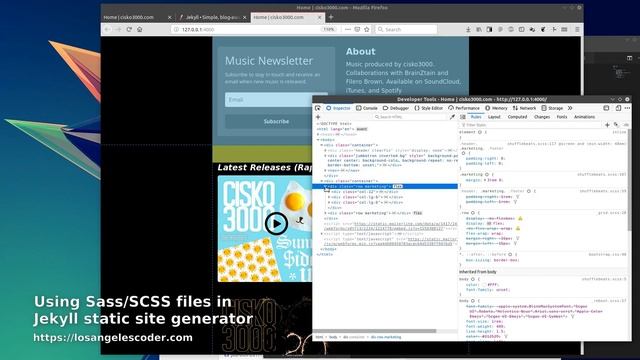Open the Style Editor panel
The width and height of the screenshot is (640, 360).
[x=429, y=108]
